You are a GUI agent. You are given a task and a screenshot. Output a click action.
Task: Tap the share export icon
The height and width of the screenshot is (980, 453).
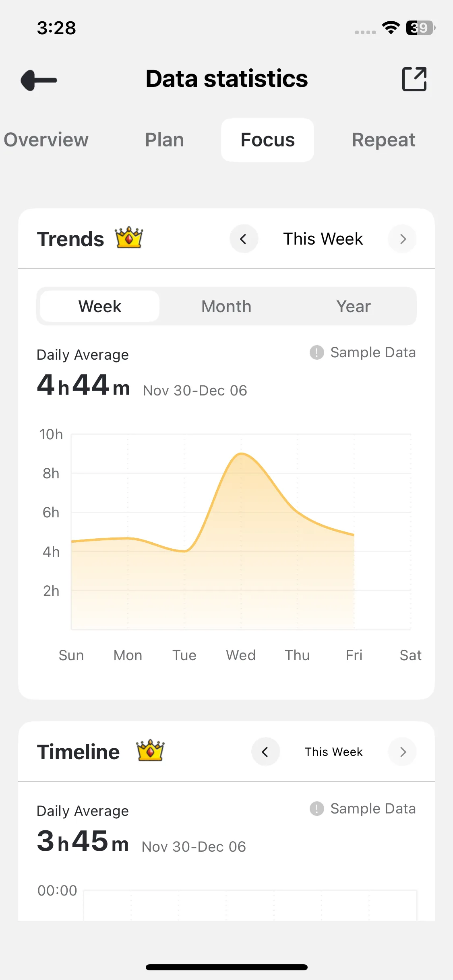tap(414, 79)
